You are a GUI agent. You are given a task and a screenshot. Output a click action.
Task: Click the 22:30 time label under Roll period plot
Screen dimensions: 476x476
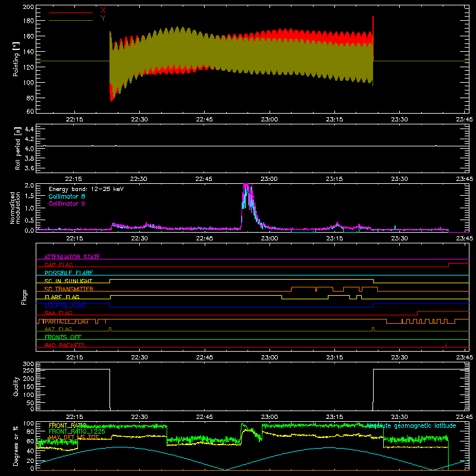[x=139, y=179]
